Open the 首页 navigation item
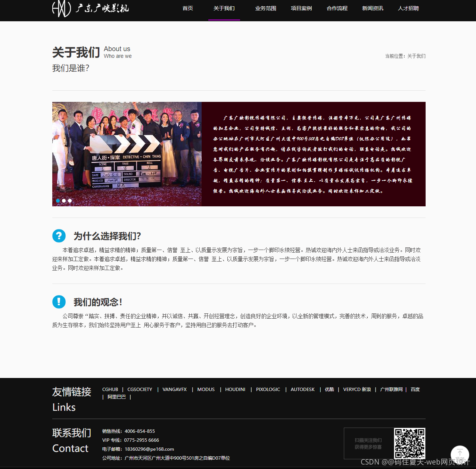This screenshot has height=469, width=476. tap(187, 8)
